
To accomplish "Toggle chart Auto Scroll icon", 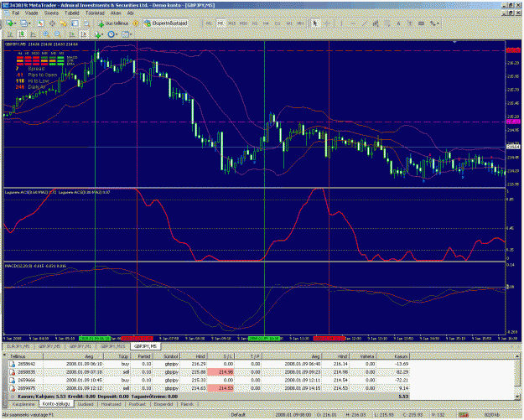I will [72, 34].
